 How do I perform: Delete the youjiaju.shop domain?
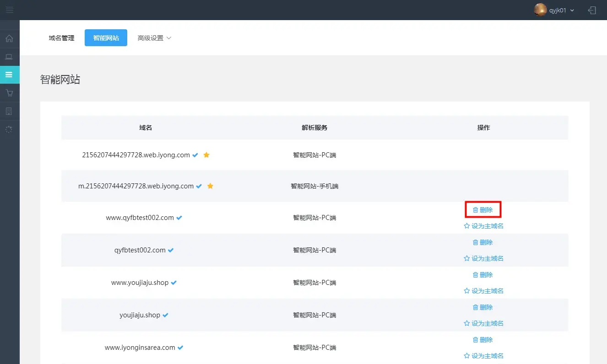click(x=483, y=307)
